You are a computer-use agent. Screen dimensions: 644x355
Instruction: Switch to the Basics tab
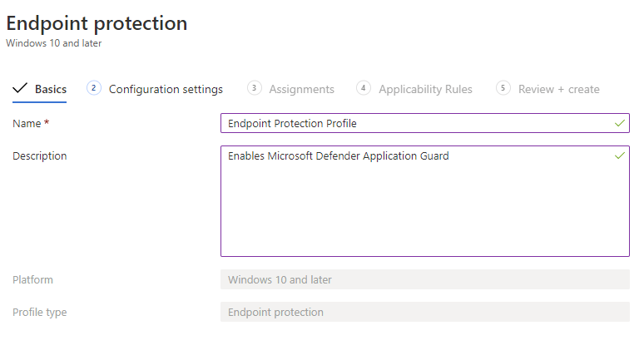coord(51,89)
